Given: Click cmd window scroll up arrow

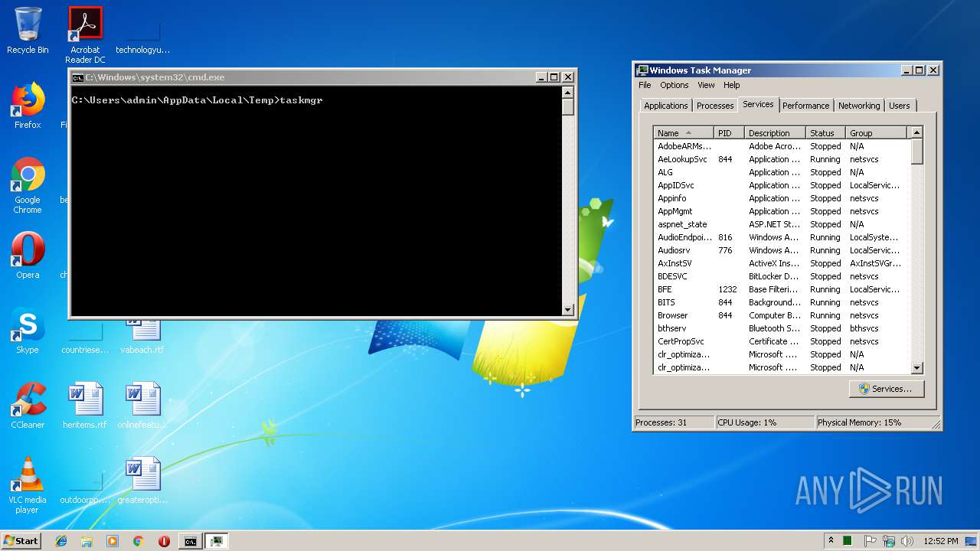Looking at the screenshot, I should pos(567,92).
